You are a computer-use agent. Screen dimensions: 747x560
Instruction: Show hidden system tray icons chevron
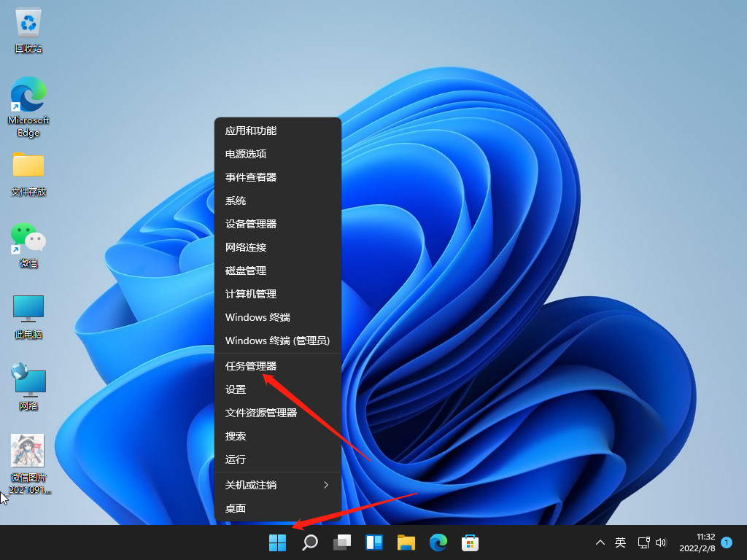(x=600, y=542)
